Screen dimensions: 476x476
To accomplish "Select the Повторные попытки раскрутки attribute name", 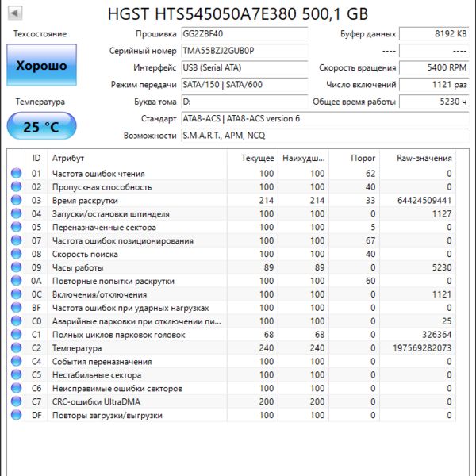I will pos(113,281).
